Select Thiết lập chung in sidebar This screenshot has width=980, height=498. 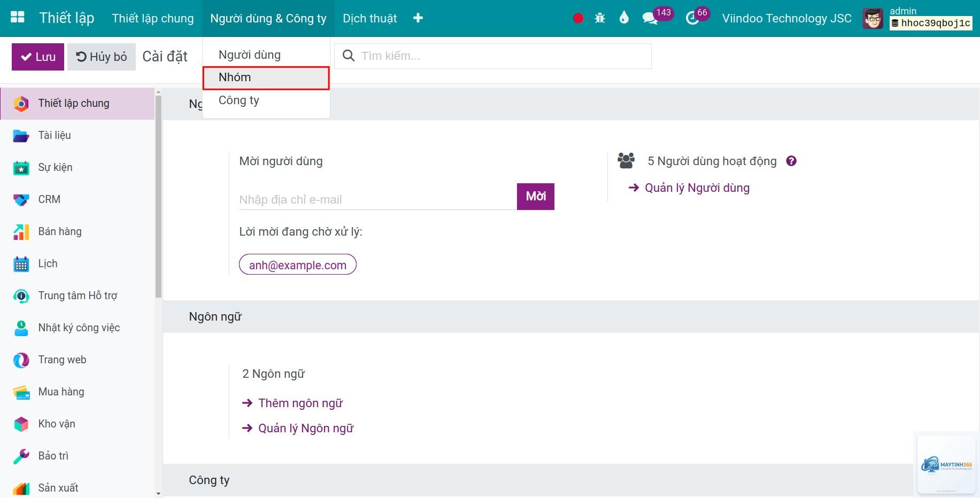tap(77, 103)
